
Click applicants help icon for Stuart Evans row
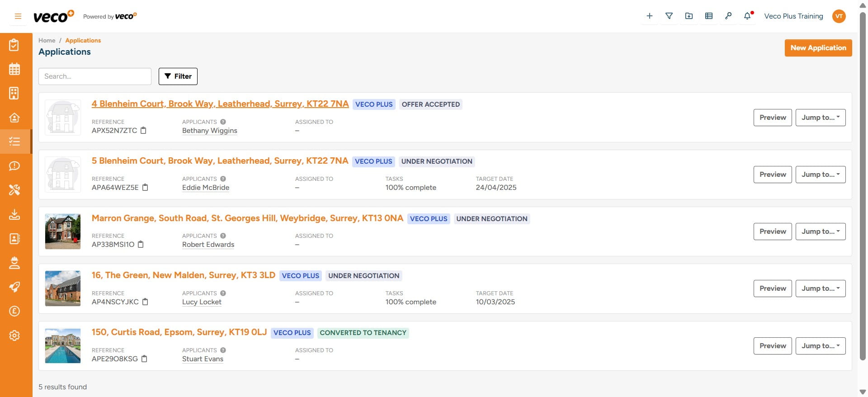tap(223, 350)
